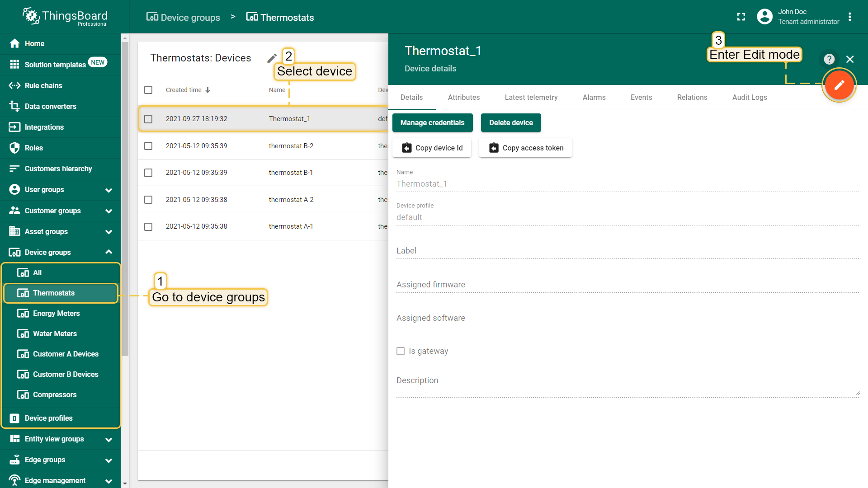The width and height of the screenshot is (868, 488).
Task: Expand the Asset groups chevron
Action: point(108,232)
